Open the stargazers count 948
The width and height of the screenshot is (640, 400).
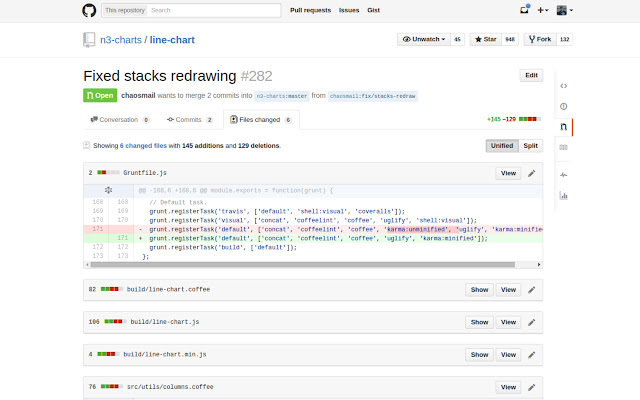(x=510, y=40)
